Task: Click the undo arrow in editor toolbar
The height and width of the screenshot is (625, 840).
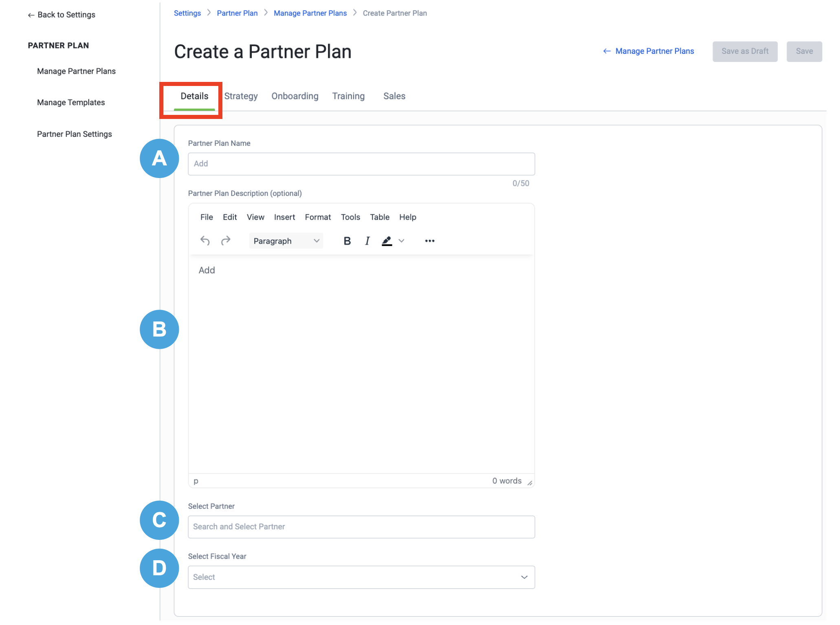Action: [x=205, y=241]
